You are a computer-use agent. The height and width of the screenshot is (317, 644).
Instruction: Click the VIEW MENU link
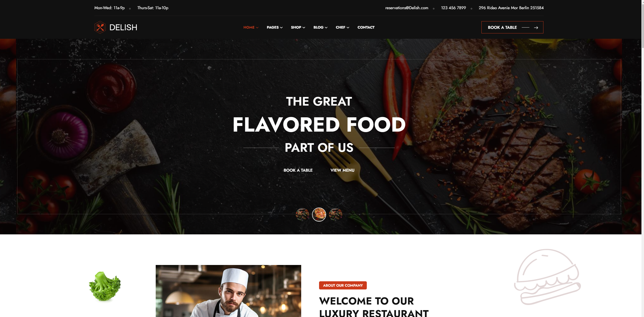(342, 170)
